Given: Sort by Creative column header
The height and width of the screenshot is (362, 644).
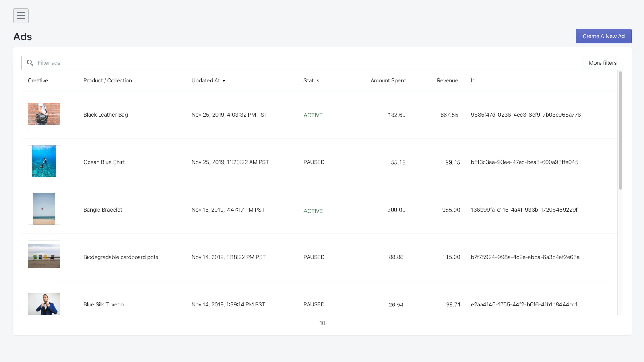Looking at the screenshot, I should coord(38,80).
